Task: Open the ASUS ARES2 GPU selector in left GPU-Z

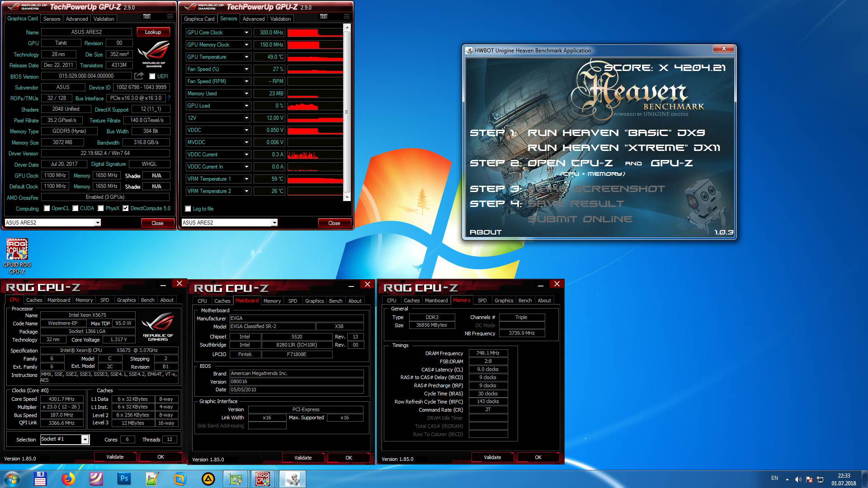Action: click(x=52, y=223)
